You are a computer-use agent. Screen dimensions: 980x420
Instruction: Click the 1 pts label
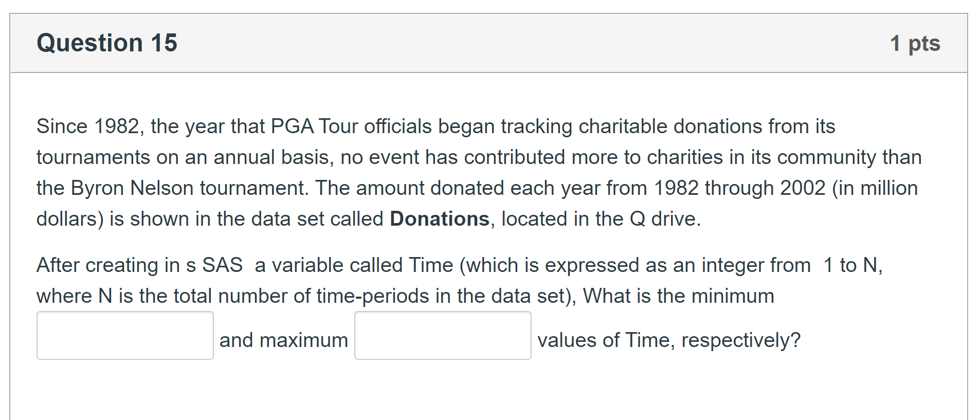click(x=915, y=44)
